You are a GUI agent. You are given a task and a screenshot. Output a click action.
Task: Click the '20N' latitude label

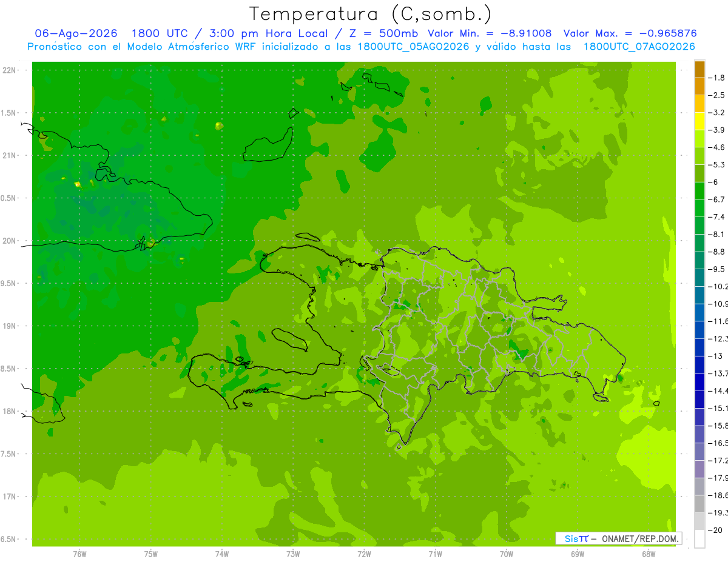10,241
